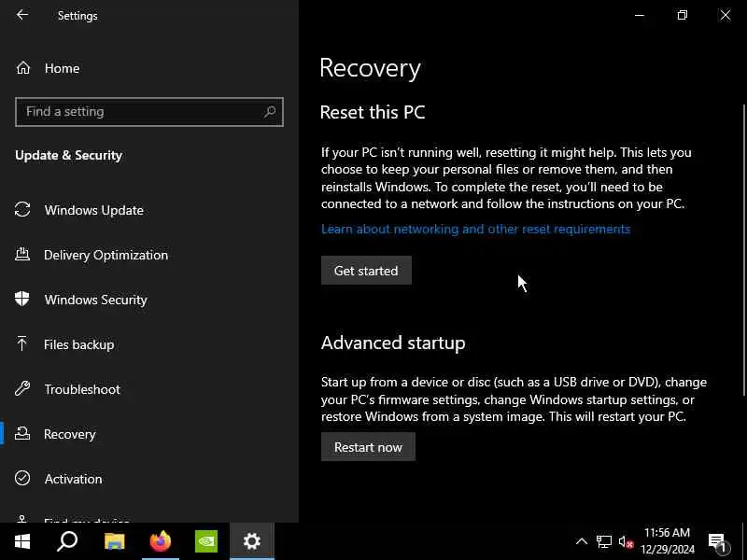Close the Settings window

point(726,15)
